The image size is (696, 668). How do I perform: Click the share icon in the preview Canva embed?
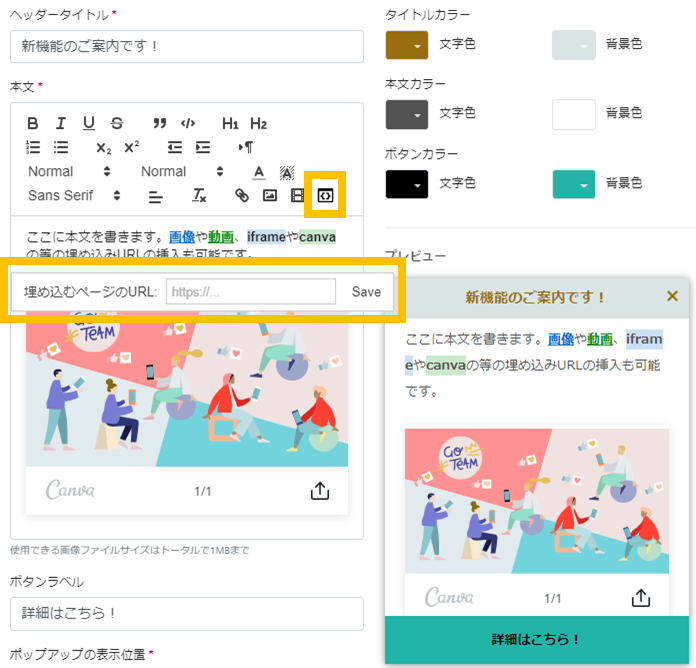pyautogui.click(x=641, y=598)
